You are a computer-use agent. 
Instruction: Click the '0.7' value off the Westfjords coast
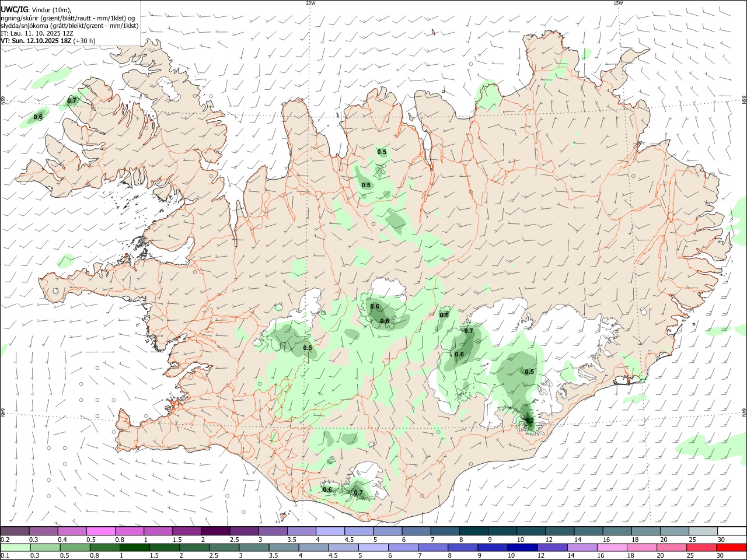click(72, 100)
